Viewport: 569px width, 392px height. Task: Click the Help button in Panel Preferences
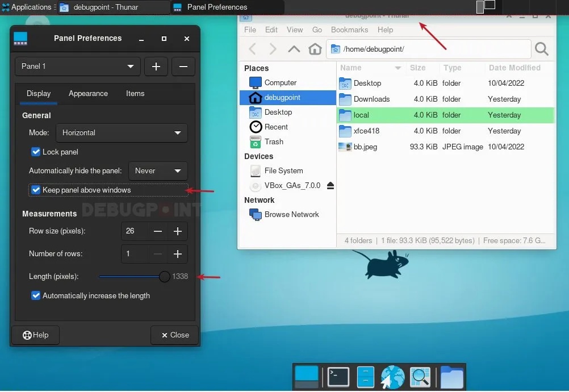[x=35, y=335]
